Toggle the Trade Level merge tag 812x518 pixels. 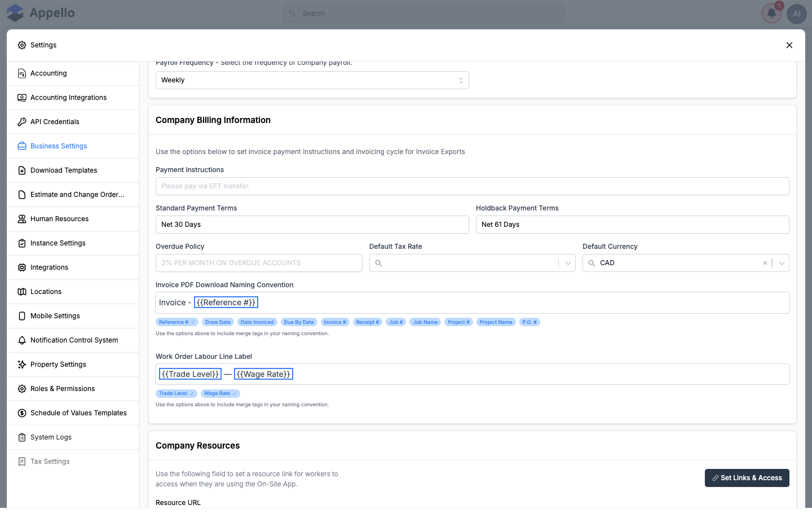tap(176, 393)
